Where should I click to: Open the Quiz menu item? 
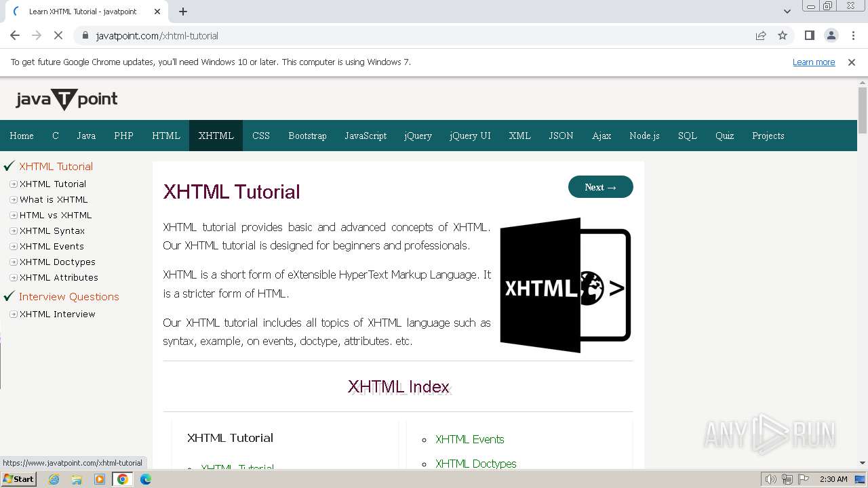(725, 136)
